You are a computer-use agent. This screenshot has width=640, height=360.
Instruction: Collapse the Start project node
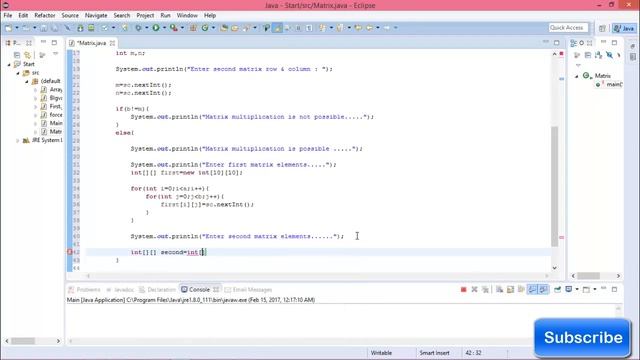[9, 64]
